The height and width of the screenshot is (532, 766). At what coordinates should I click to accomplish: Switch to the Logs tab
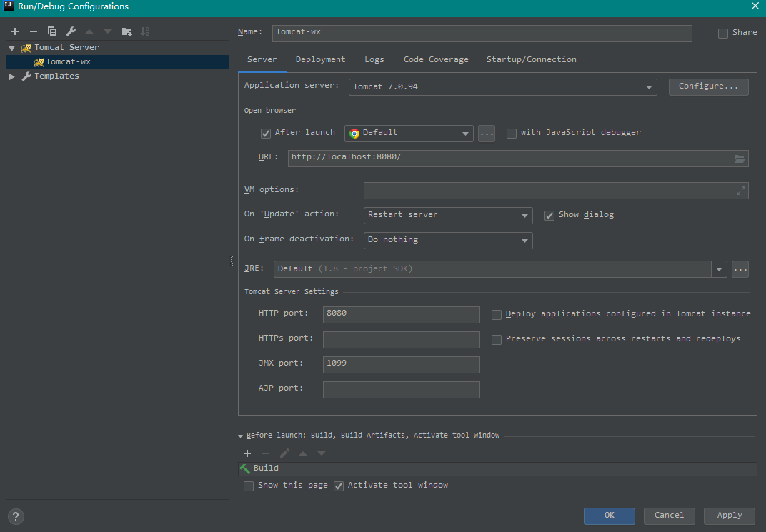pyautogui.click(x=374, y=59)
